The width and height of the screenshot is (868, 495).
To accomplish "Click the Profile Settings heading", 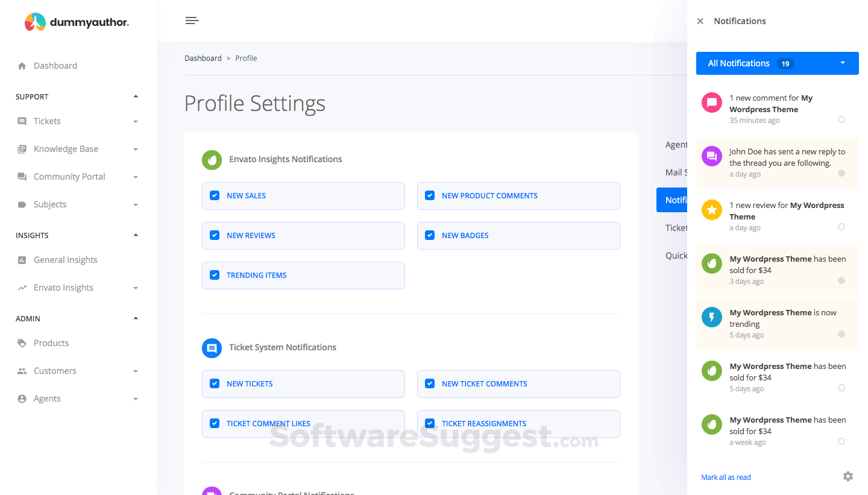I will point(255,103).
